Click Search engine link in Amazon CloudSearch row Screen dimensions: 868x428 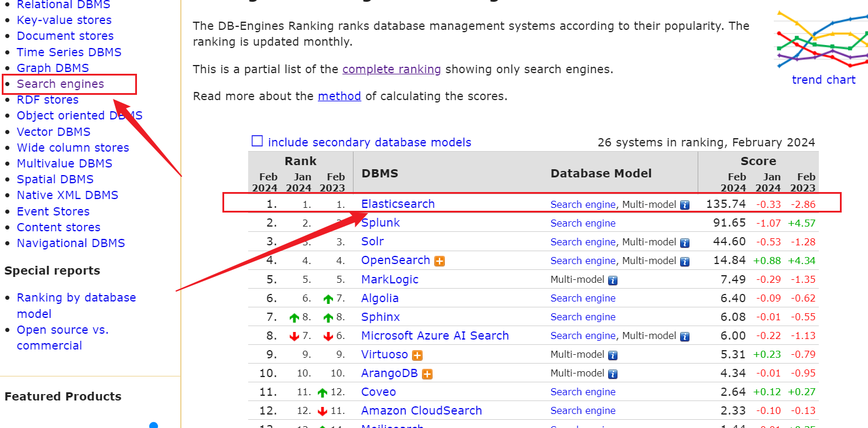pyautogui.click(x=583, y=410)
